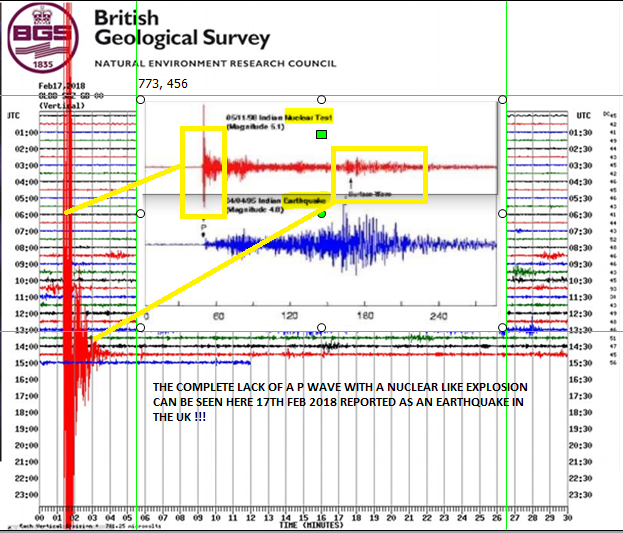This screenshot has width=623, height=533.
Task: Click the "23:30" time label
Action: [x=580, y=495]
